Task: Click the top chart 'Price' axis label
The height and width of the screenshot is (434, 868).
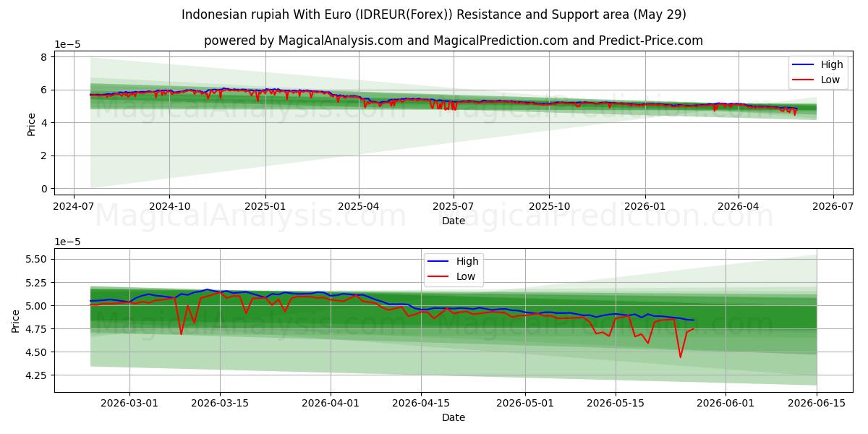Action: [31, 122]
